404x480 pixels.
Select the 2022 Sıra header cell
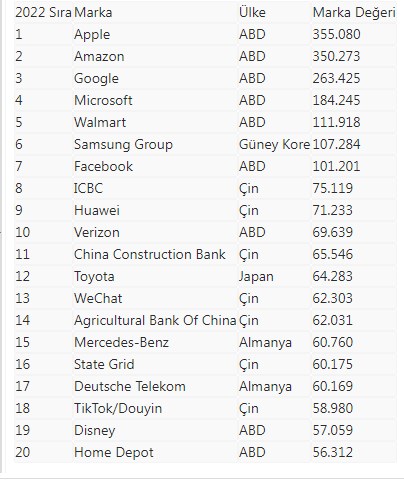(43, 13)
